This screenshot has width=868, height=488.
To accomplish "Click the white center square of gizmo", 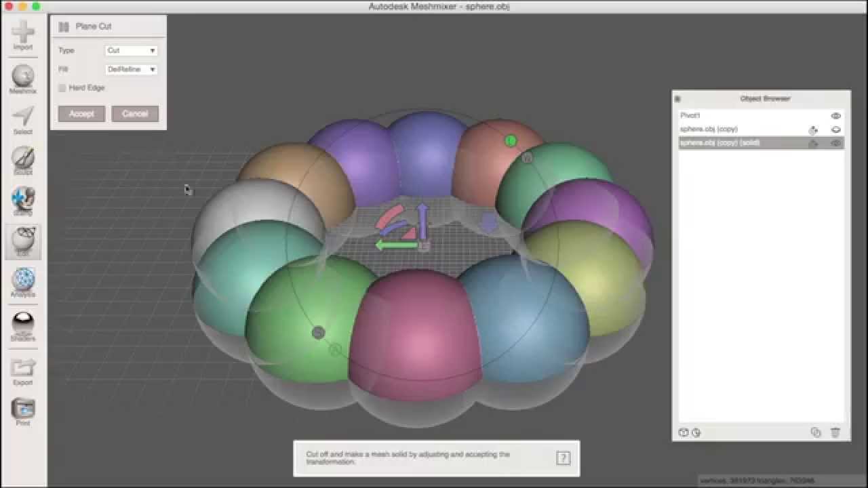I will point(424,246).
